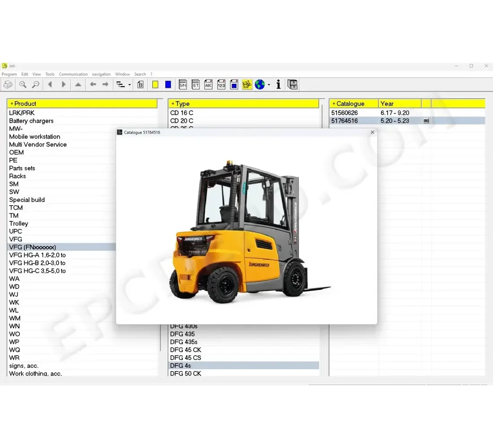This screenshot has height=448, width=493.
Task: Select Special build product
Action: [x=27, y=200]
